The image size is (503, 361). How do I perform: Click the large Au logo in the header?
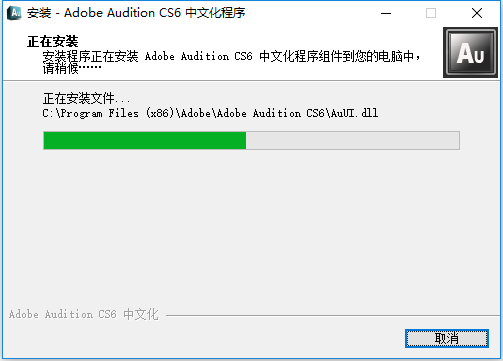pyautogui.click(x=470, y=53)
